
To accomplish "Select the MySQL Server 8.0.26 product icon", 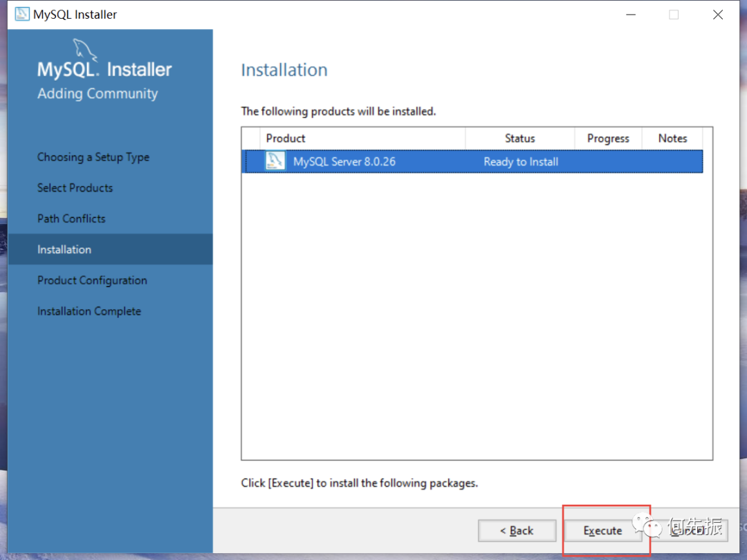I will tap(275, 161).
